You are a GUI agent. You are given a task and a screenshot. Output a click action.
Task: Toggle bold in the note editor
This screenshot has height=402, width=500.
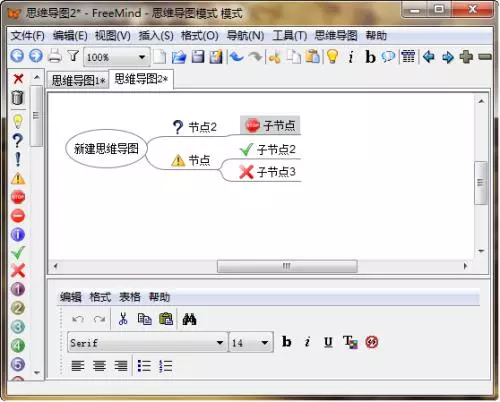(x=287, y=342)
